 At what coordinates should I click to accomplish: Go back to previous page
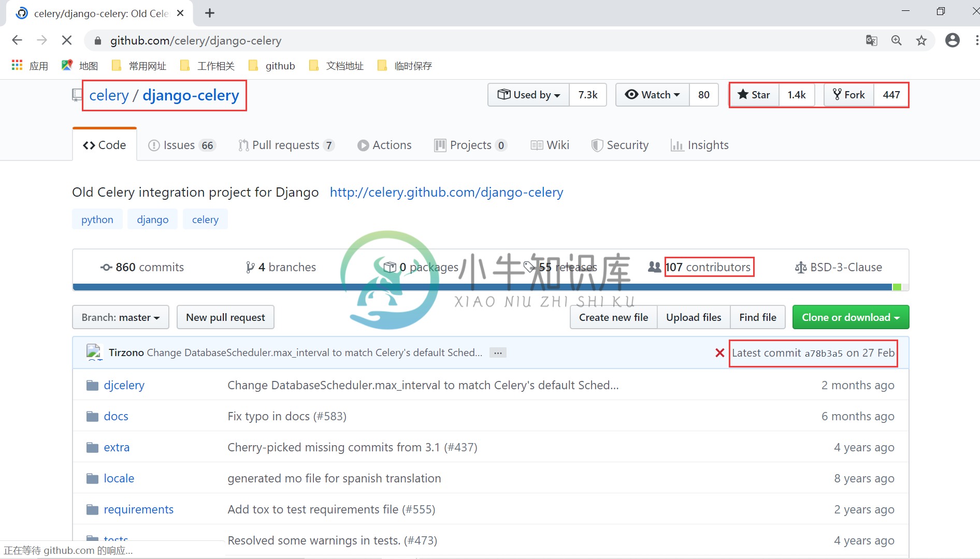click(17, 40)
